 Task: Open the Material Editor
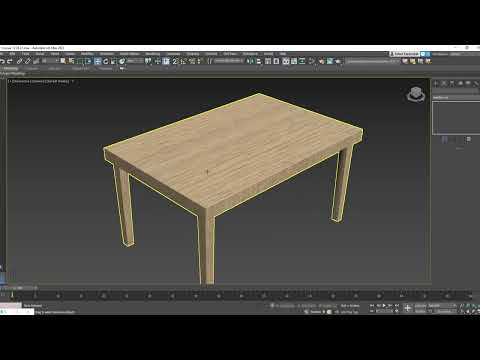point(312,61)
